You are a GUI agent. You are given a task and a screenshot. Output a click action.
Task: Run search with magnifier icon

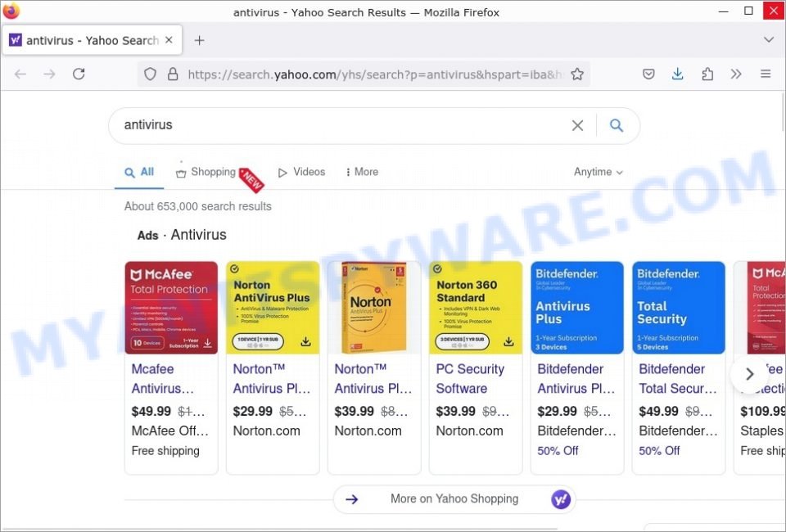(x=617, y=125)
